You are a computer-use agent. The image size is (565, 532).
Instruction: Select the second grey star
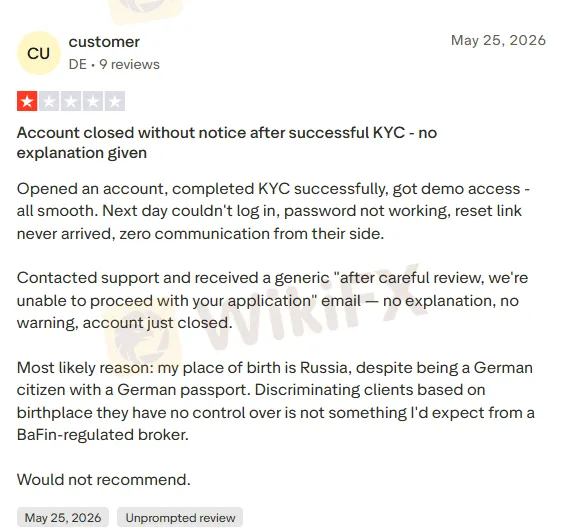point(49,101)
